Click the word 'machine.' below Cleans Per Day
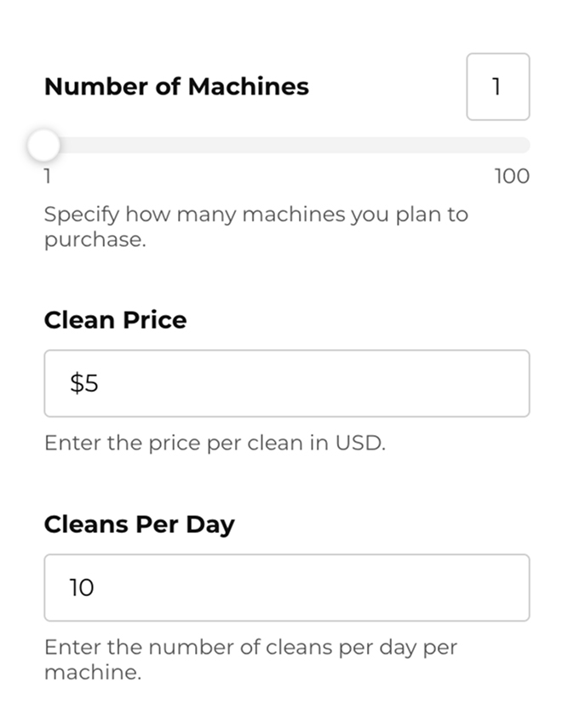The image size is (574, 728). 92,673
